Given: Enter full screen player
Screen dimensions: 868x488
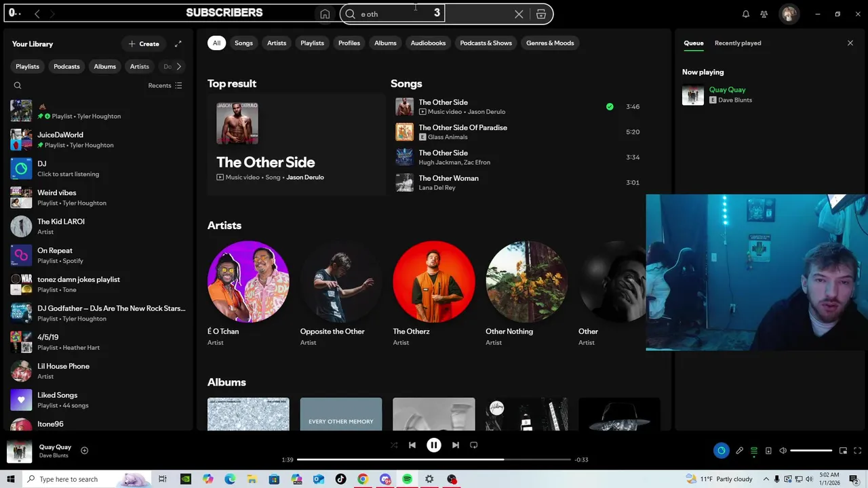Looking at the screenshot, I should point(858,451).
